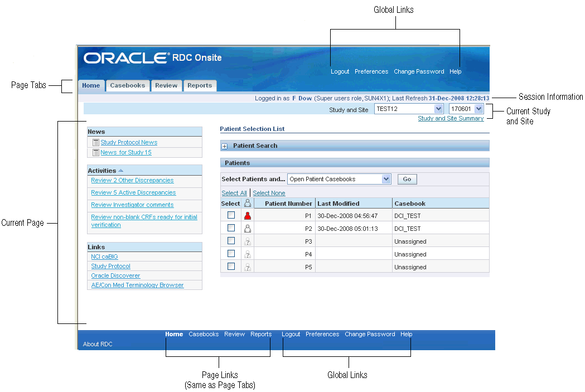Image resolution: width=585 pixels, height=392 pixels.
Task: Click document icon beside Study Protocol News
Action: point(96,143)
